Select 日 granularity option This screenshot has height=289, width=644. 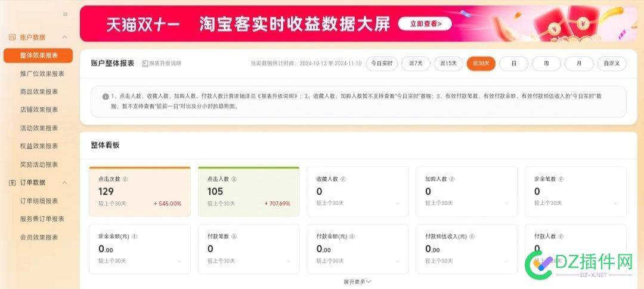pyautogui.click(x=514, y=64)
